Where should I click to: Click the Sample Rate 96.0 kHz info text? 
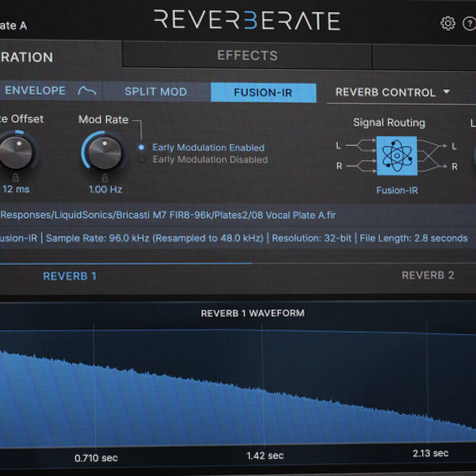point(155,239)
